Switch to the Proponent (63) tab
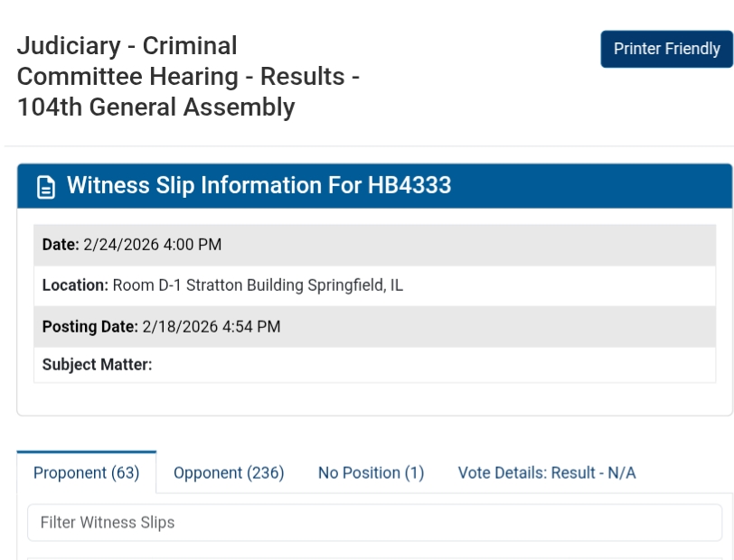734x560 pixels. tap(87, 472)
